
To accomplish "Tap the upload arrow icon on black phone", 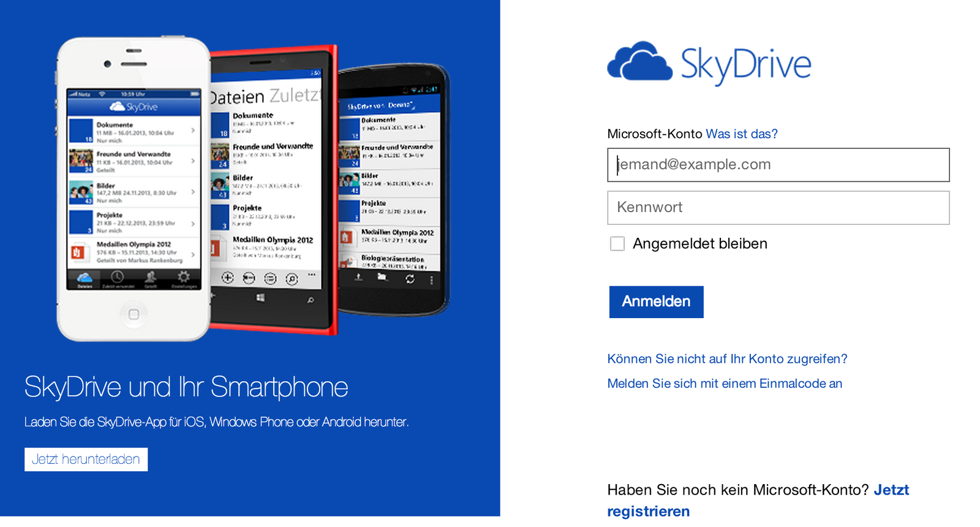I will click(x=359, y=277).
